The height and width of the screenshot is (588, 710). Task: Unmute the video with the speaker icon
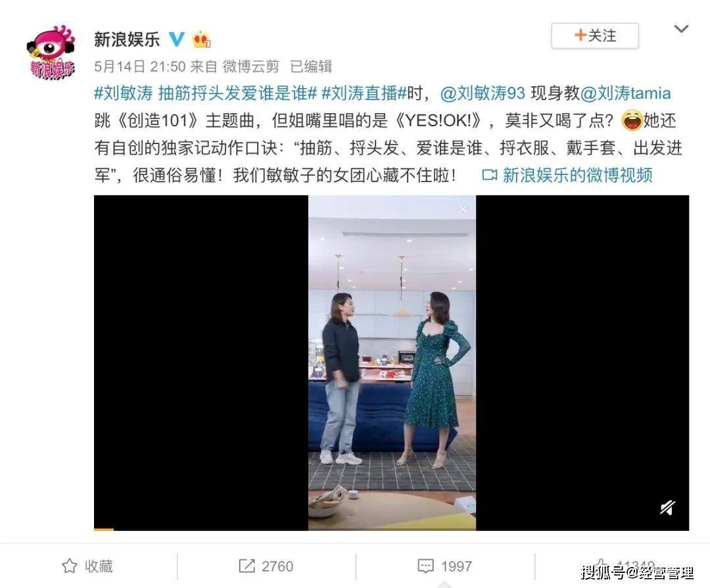(x=667, y=508)
